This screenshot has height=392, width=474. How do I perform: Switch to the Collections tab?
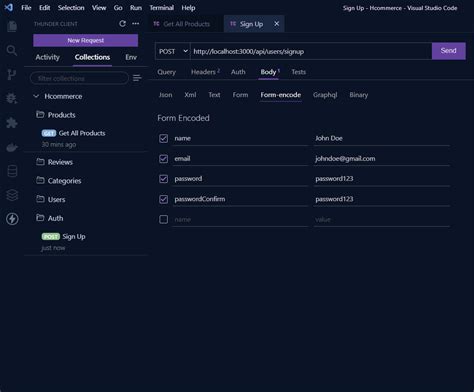pyautogui.click(x=92, y=57)
